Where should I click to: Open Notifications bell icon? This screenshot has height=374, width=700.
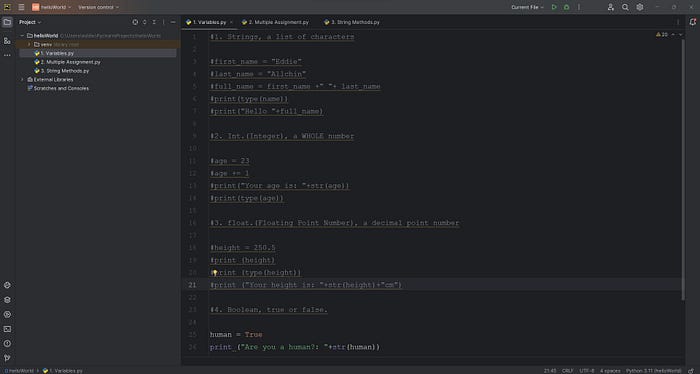coord(693,22)
